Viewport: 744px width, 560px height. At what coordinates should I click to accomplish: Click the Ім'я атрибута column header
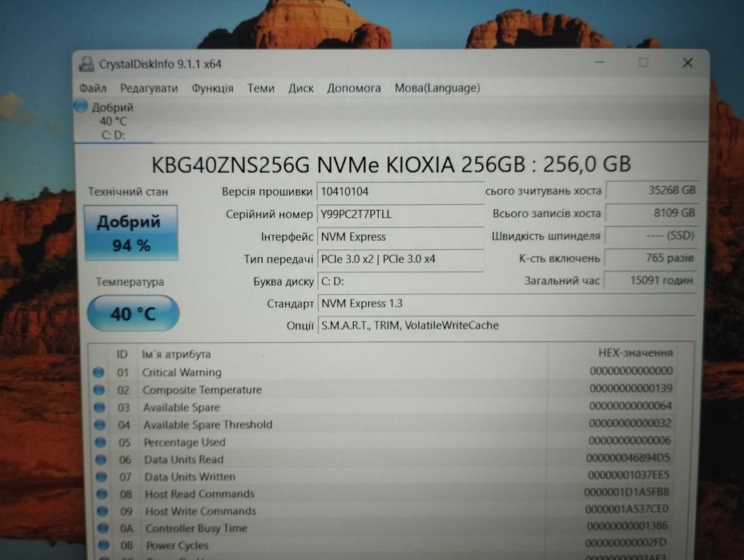point(176,355)
